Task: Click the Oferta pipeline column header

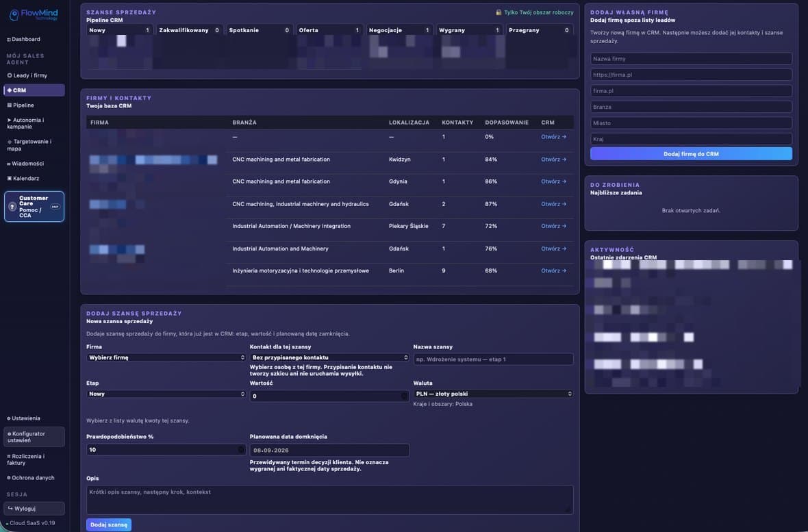Action: click(x=329, y=30)
